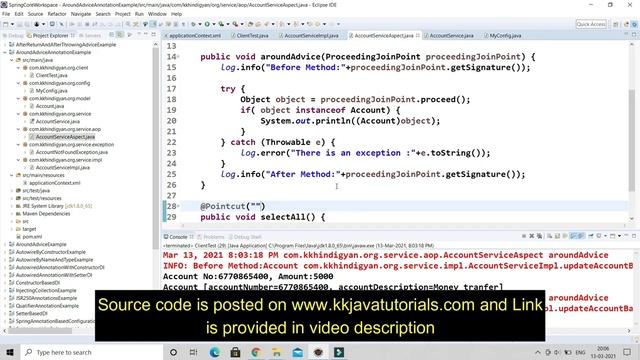Switch to ClientTest.java editor tab
This screenshot has height=360, width=640.
(252, 36)
